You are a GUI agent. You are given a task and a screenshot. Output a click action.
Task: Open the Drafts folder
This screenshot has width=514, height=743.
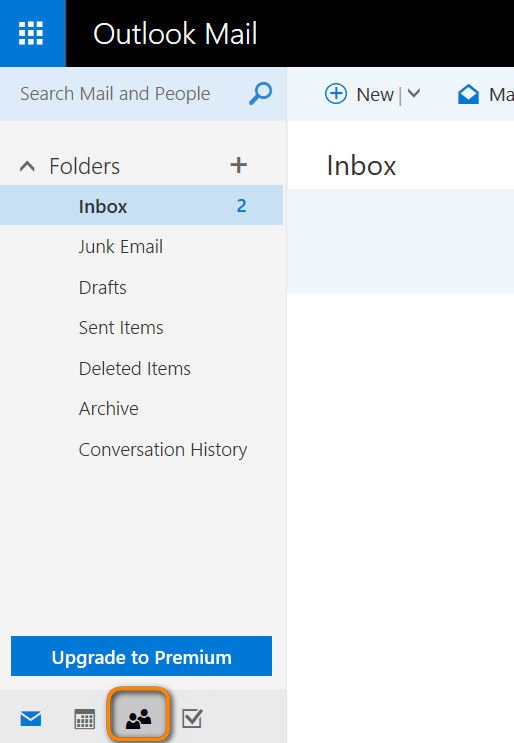pyautogui.click(x=102, y=288)
